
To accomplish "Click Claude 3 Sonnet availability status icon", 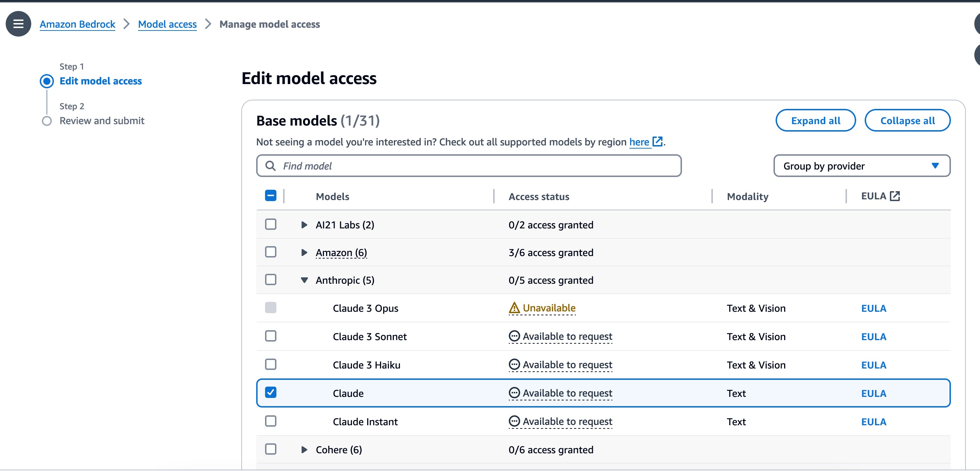I will point(514,336).
